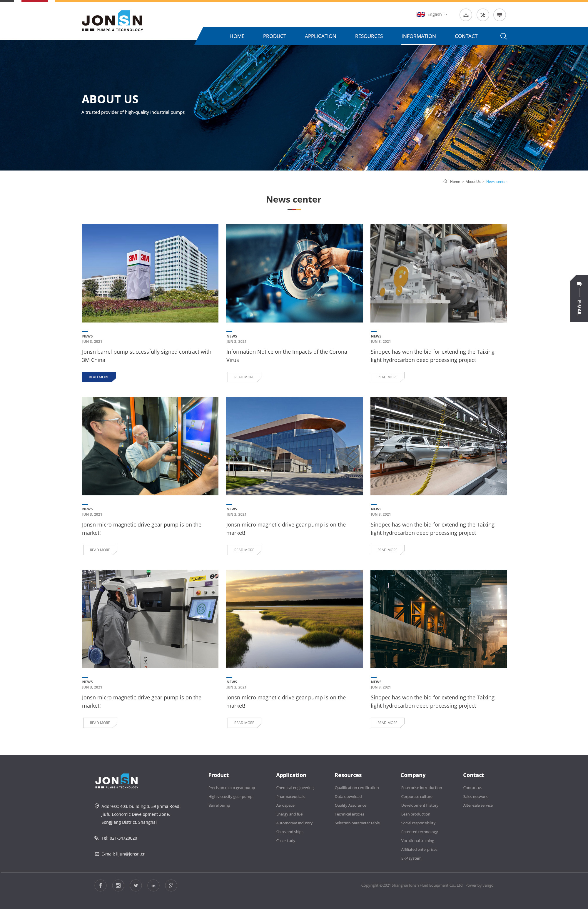Click footer link Selection parameter table
The image size is (588, 909).
pos(358,823)
